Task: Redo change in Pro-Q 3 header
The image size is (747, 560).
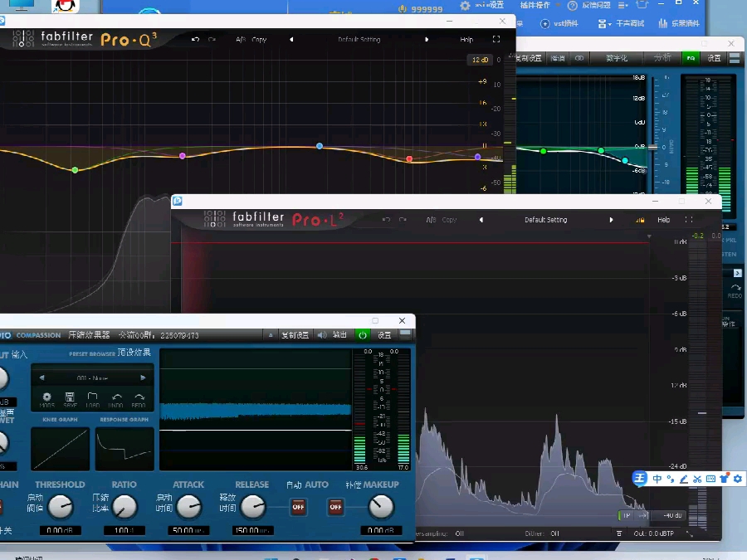Action: pos(212,40)
